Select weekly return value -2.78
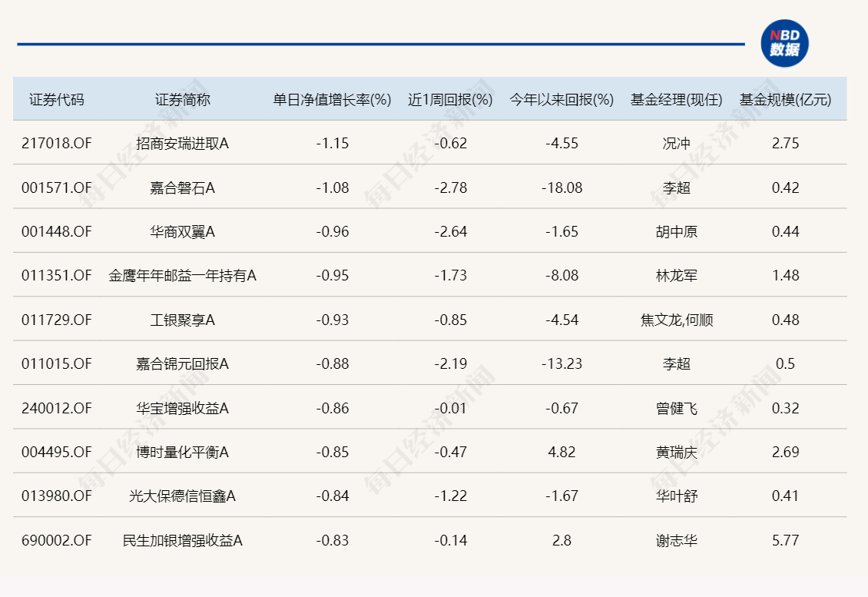 [450, 187]
